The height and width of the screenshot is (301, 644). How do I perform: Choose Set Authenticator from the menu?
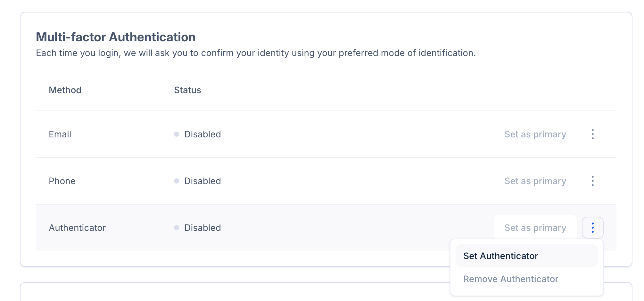(x=500, y=256)
